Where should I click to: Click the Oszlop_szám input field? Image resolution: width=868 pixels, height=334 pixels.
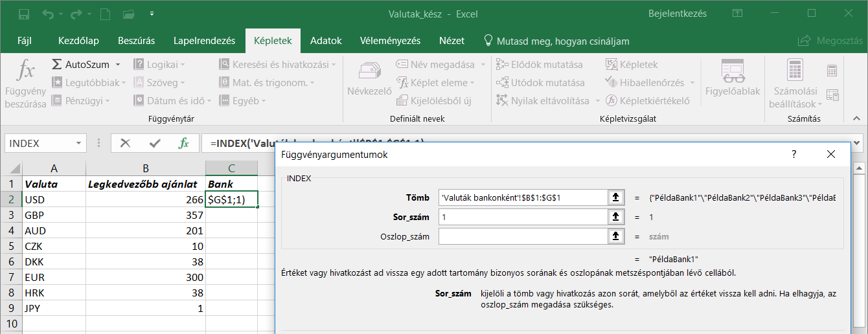(x=522, y=236)
